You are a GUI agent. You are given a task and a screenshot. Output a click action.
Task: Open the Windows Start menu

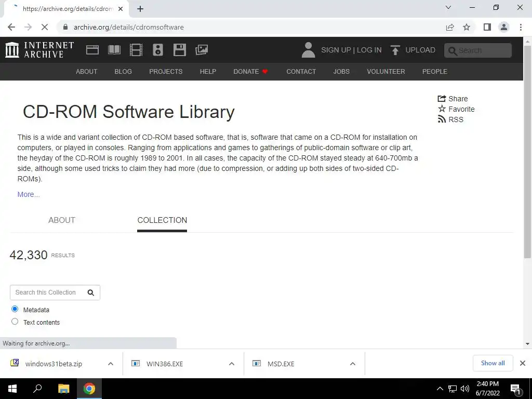[x=12, y=389]
